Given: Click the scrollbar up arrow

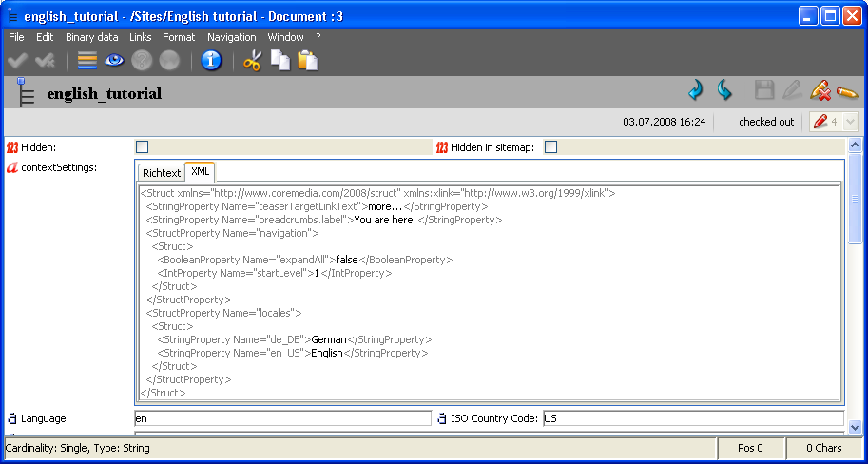Looking at the screenshot, I should tap(855, 145).
